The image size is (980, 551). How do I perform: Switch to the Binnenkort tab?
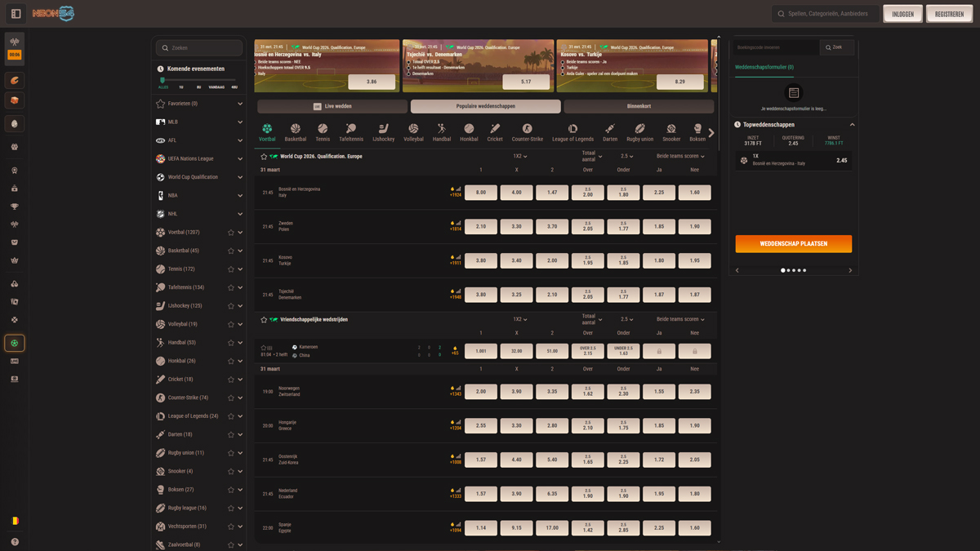(639, 106)
